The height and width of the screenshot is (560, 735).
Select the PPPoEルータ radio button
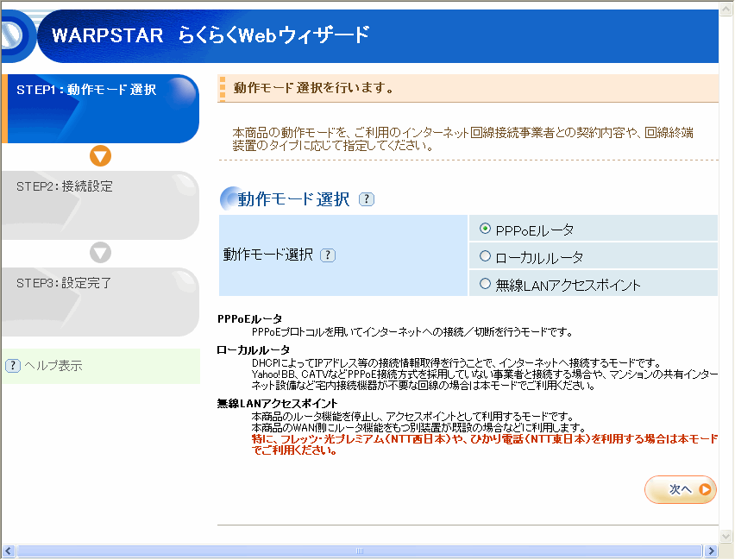485,229
